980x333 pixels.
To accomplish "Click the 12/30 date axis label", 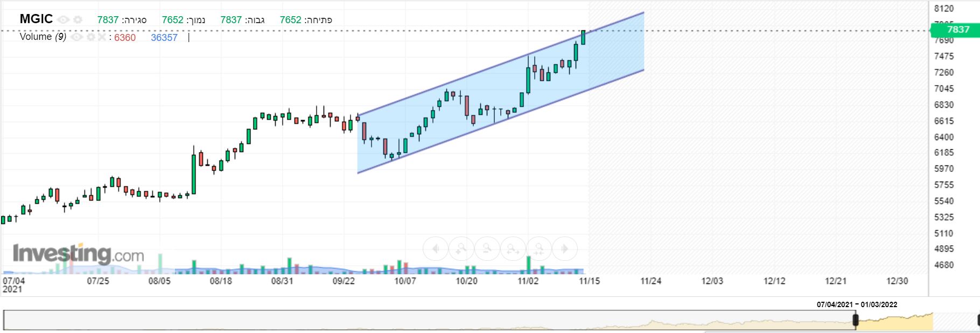I will tap(897, 281).
